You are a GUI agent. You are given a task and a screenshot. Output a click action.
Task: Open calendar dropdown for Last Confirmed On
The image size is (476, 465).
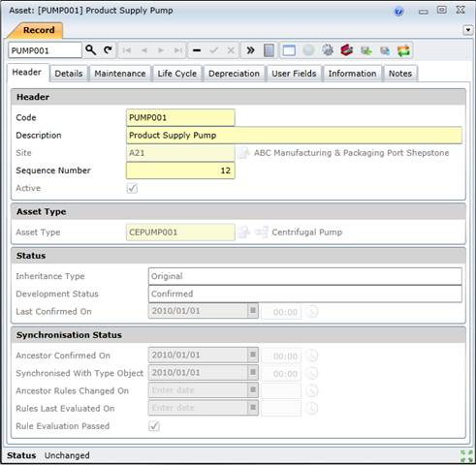click(253, 311)
